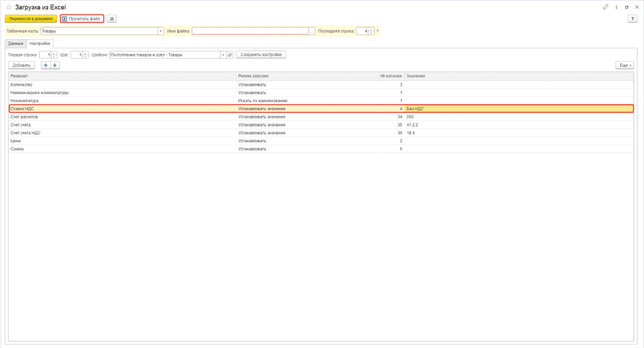
Task: Move row down with the down arrow
Action: (55, 65)
